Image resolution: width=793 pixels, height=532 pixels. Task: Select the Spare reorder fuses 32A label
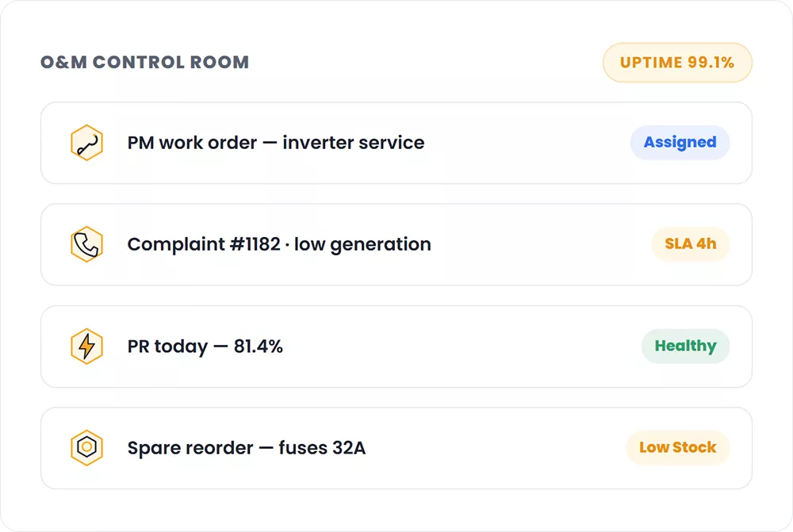click(247, 448)
